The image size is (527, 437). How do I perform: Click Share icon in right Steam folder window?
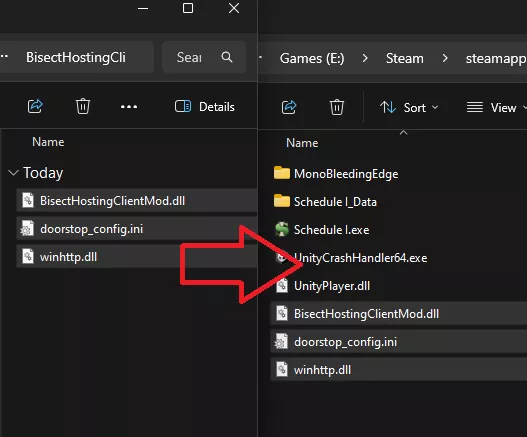(289, 108)
